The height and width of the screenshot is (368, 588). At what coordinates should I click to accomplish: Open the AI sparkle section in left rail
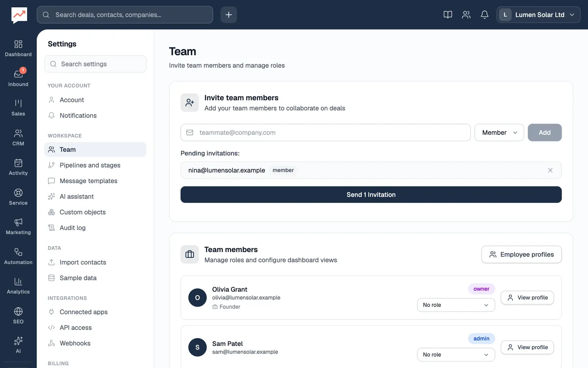pyautogui.click(x=18, y=345)
